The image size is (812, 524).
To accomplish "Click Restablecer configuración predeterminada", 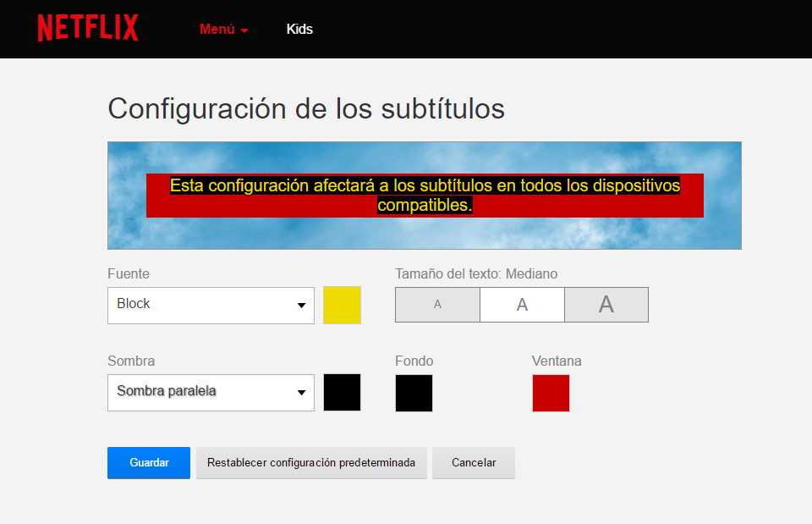I will [x=311, y=463].
